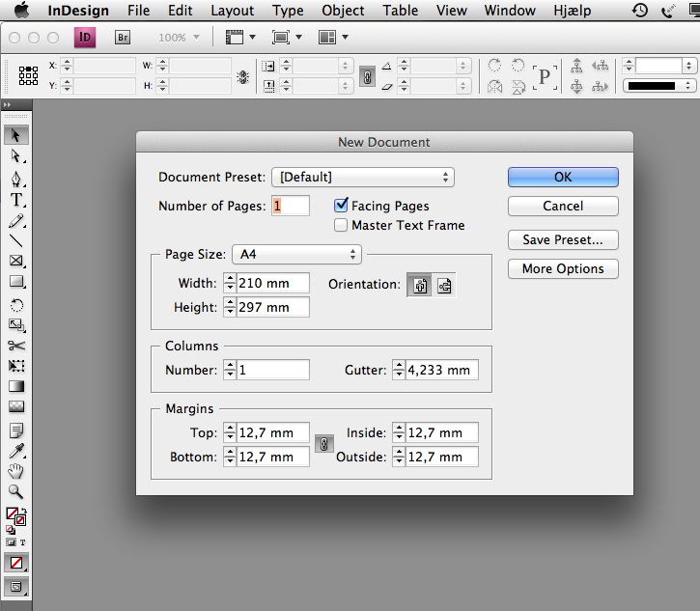700x611 pixels.
Task: Open the Arrange Documents dropdown
Action: [x=333, y=38]
